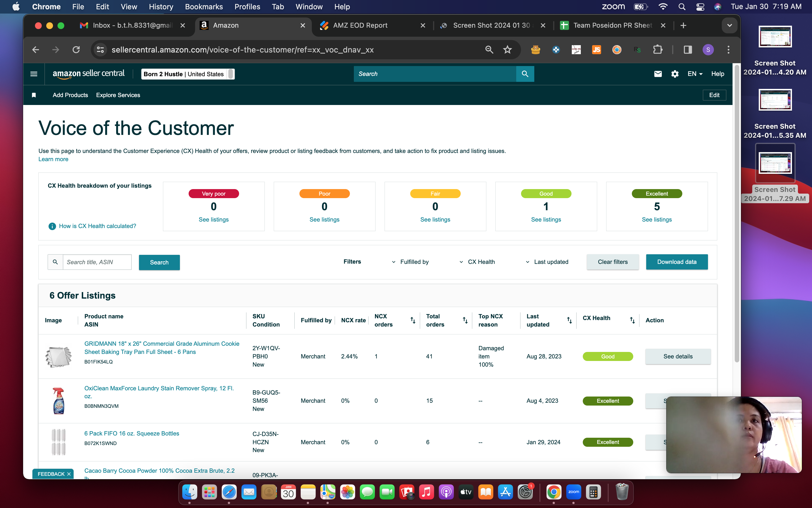The image size is (812, 508).
Task: Click the Search title, ASIN input field
Action: point(97,262)
